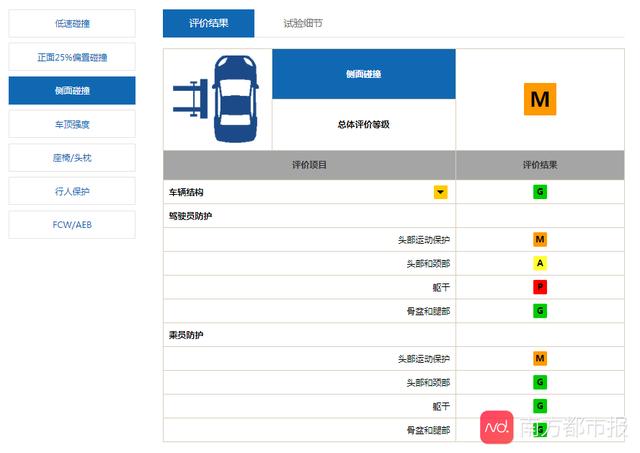Open 正面25%偏置碰撞 in sidebar
This screenshot has height=453, width=640.
(72, 57)
